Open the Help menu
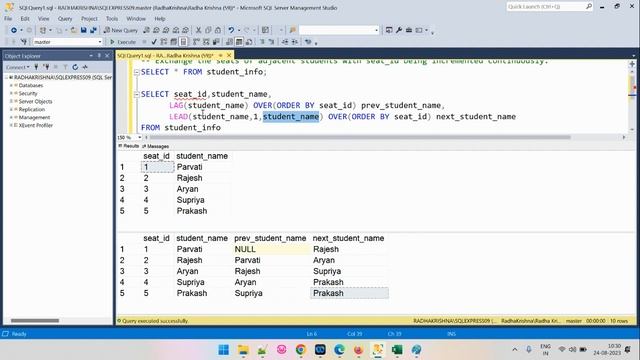640x360 pixels. (x=160, y=19)
